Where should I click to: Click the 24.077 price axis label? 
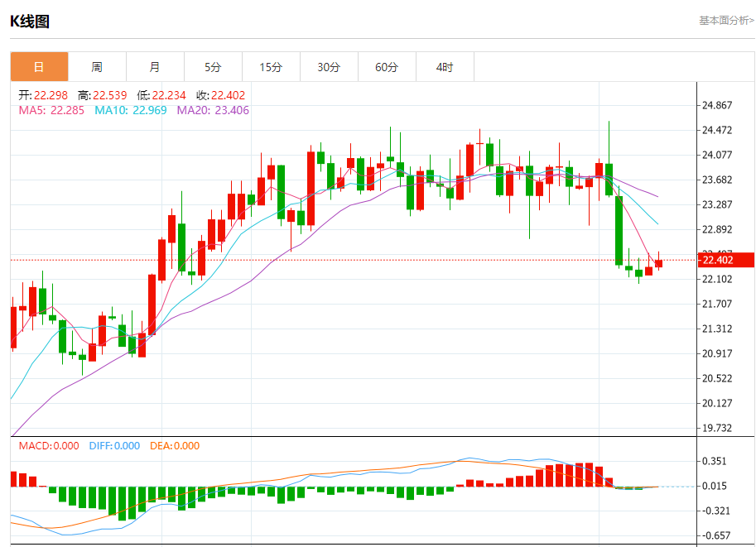717,155
